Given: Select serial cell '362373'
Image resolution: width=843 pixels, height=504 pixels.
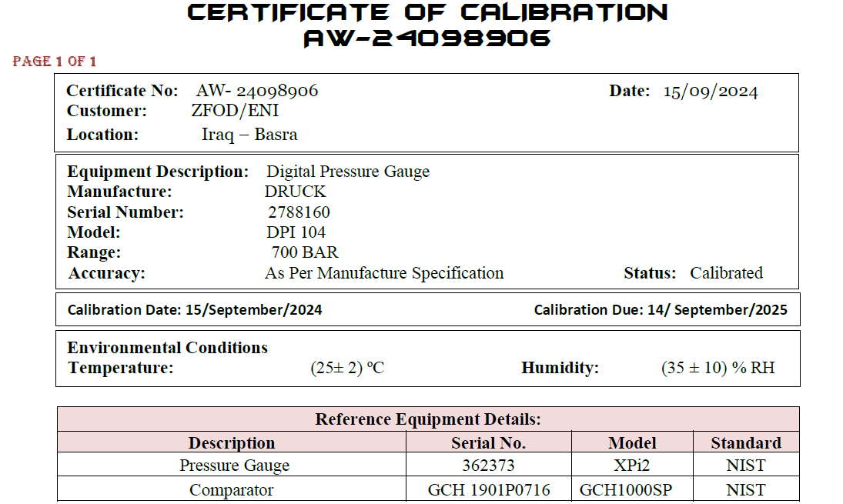Looking at the screenshot, I should 488,466.
